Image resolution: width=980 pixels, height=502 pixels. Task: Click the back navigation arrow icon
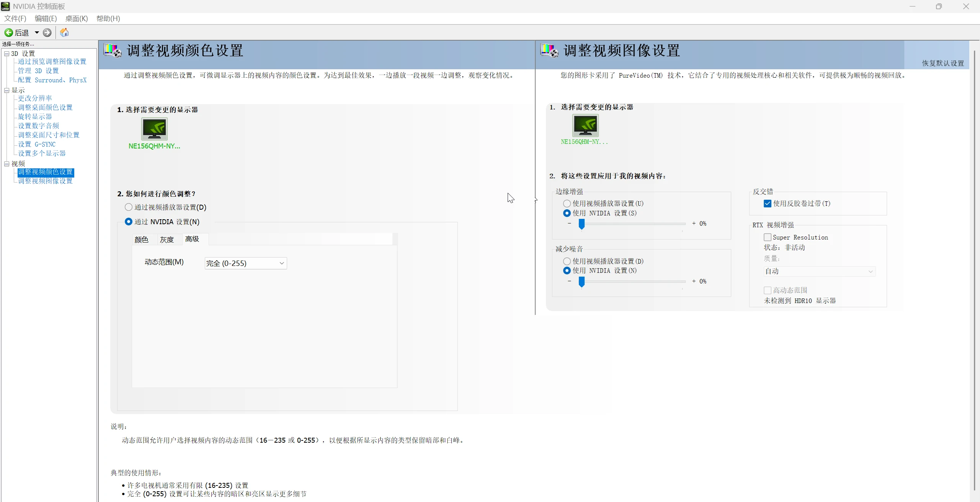click(x=8, y=33)
